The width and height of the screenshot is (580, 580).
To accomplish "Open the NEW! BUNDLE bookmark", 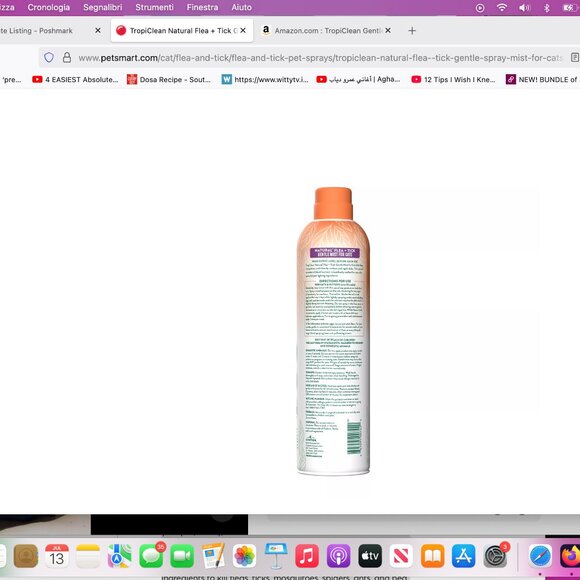I will click(542, 80).
